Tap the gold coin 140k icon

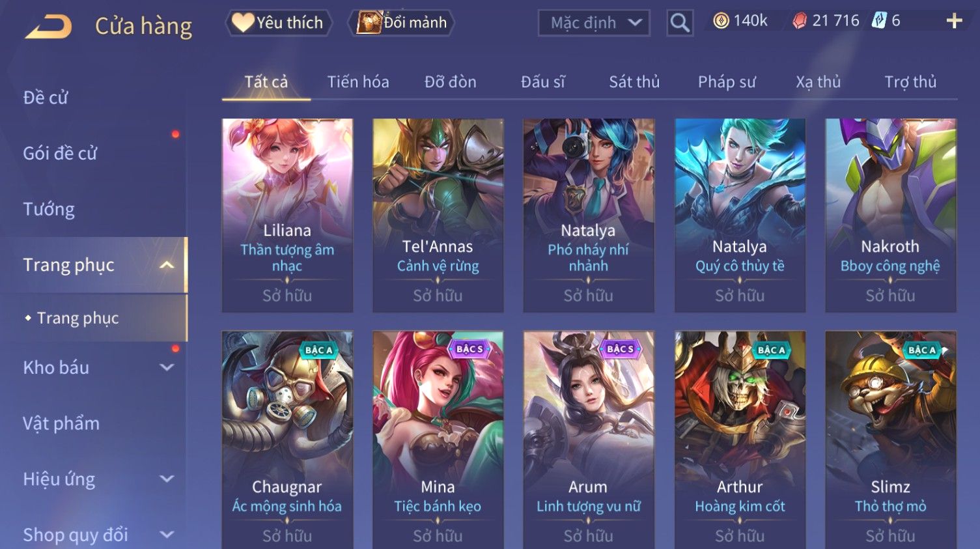pos(721,21)
